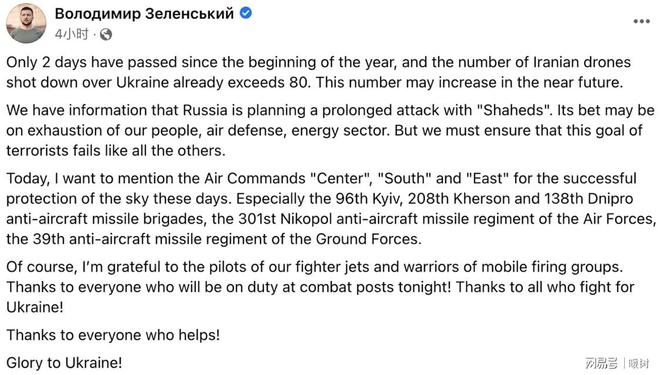660x375 pixels.
Task: Click the quoted word "South"
Action: pos(405,178)
